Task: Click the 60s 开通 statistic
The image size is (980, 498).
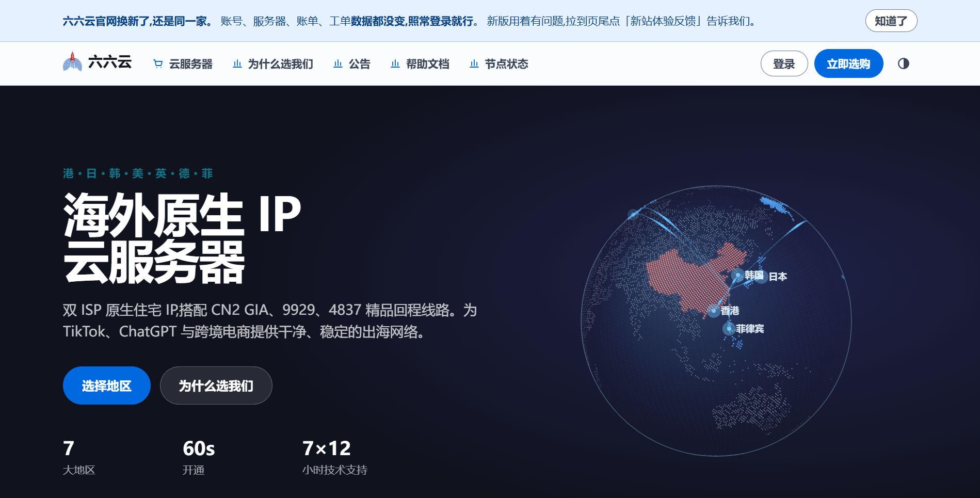Action: click(x=199, y=457)
